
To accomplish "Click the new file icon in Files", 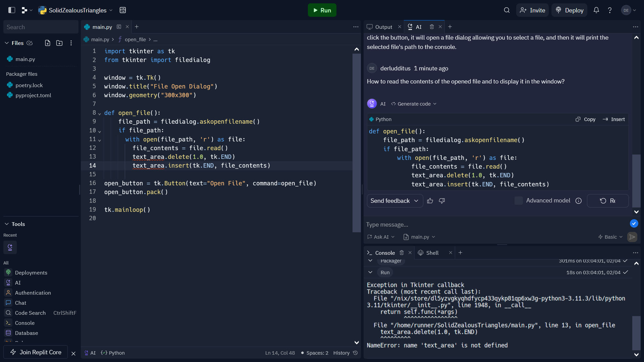I will click(x=48, y=43).
